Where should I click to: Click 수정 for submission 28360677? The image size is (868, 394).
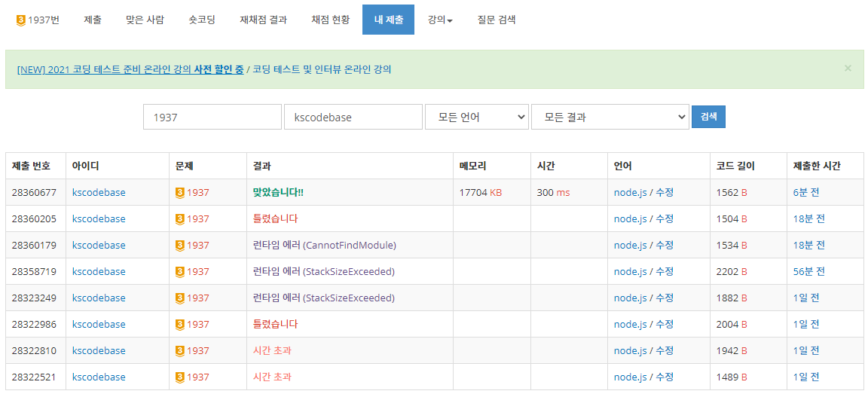click(665, 193)
